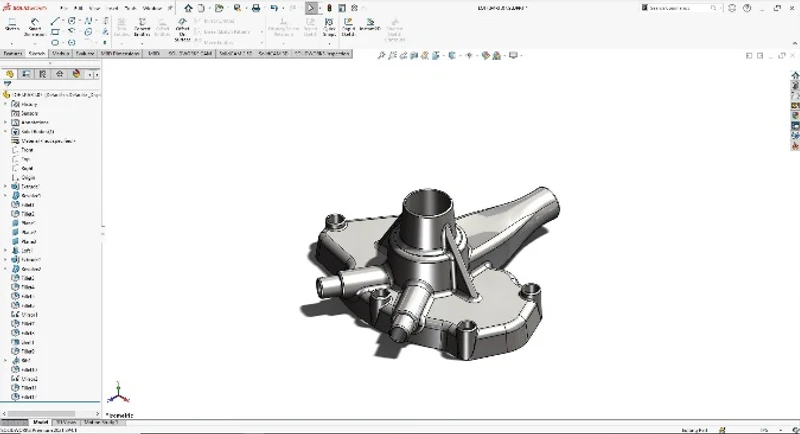Open the Options gear icon

click(355, 8)
